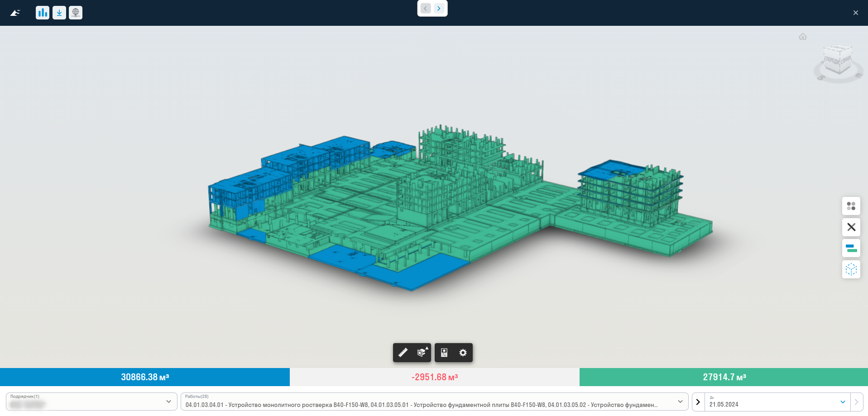The width and height of the screenshot is (868, 416).
Task: Click the X clear-selection button on right sidebar
Action: click(851, 227)
